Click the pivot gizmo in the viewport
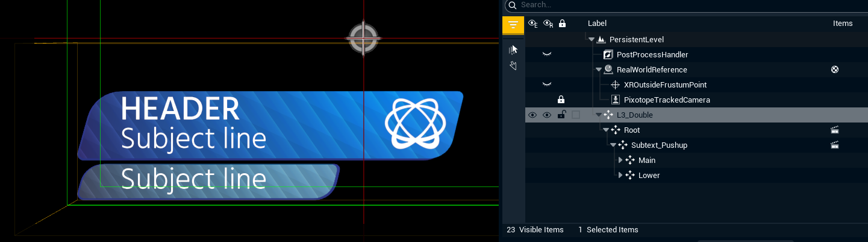Viewport: 868px width, 242px height. pos(363,38)
